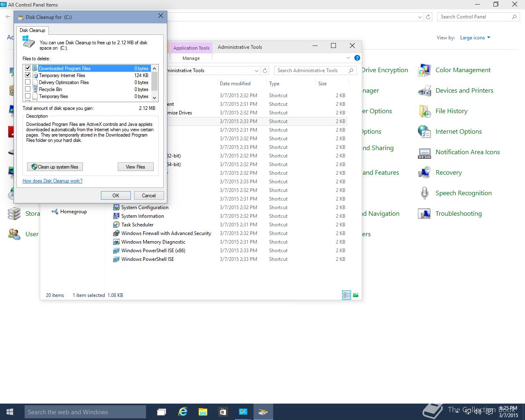Viewport: 525px width, 420px height.
Task: Switch to details view in Administrative Tools
Action: 347,295
